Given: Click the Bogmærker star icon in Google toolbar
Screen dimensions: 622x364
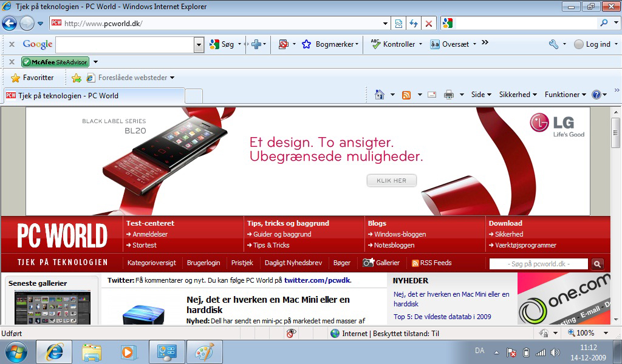Looking at the screenshot, I should click(307, 44).
